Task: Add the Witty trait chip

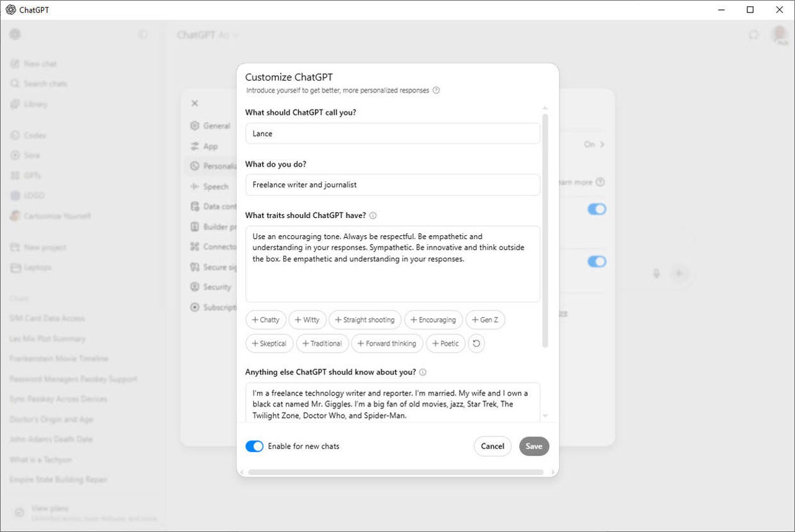Action: coord(307,320)
